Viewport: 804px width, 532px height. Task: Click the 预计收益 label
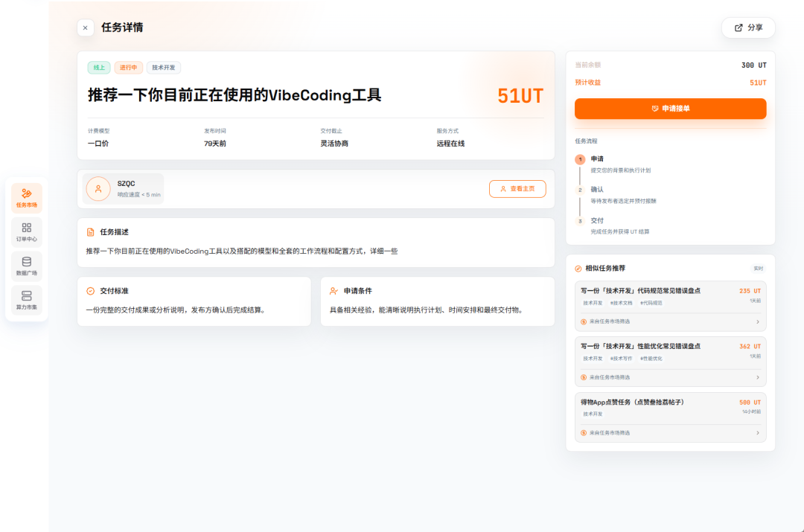pos(587,83)
